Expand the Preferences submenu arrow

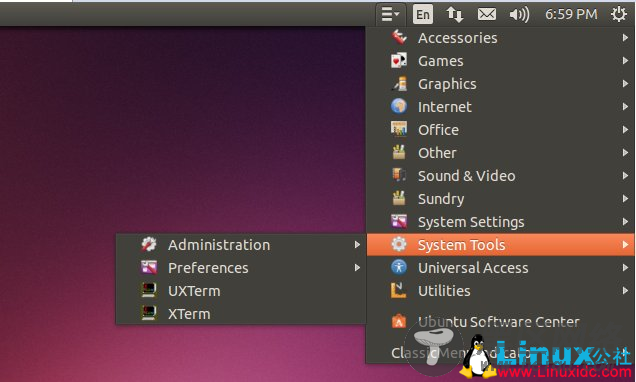[357, 268]
